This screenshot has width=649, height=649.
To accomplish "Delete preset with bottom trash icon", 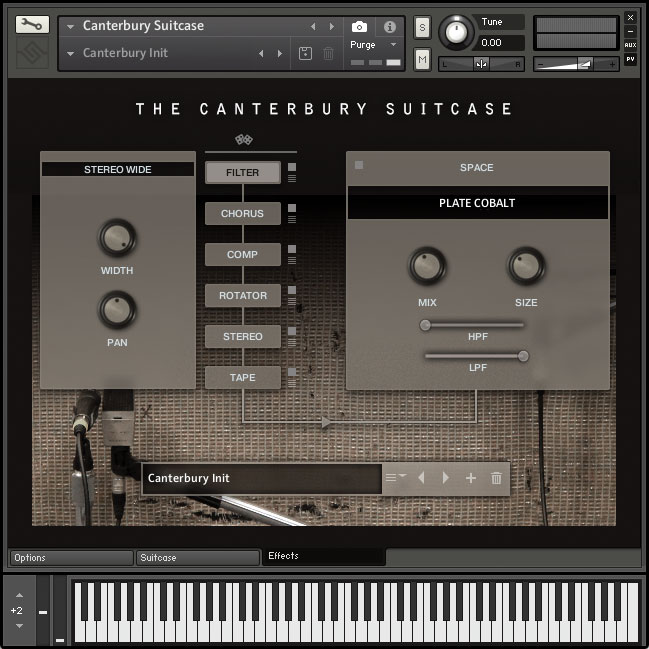I will click(496, 478).
